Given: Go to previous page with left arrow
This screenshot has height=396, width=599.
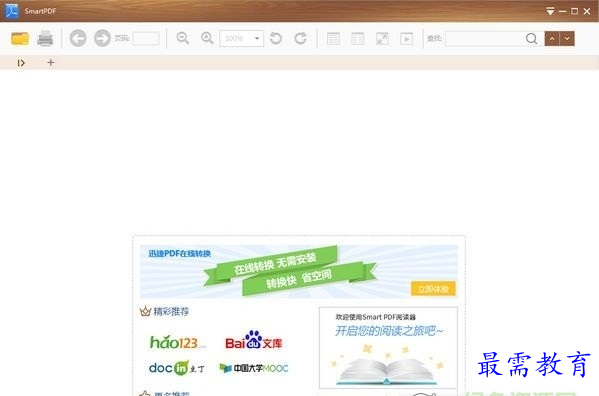Looking at the screenshot, I should (x=78, y=38).
